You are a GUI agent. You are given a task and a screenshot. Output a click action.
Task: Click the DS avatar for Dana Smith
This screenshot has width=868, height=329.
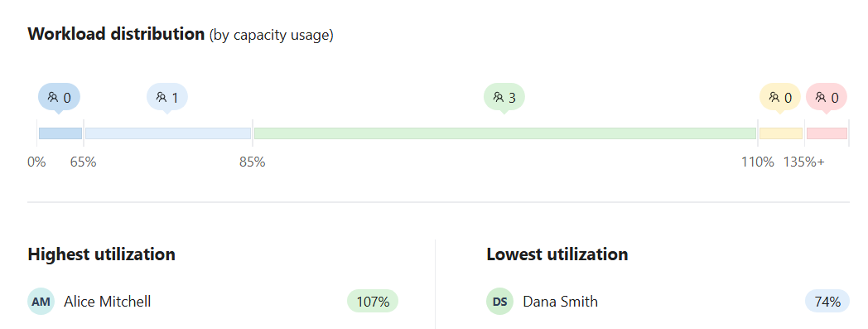[500, 302]
